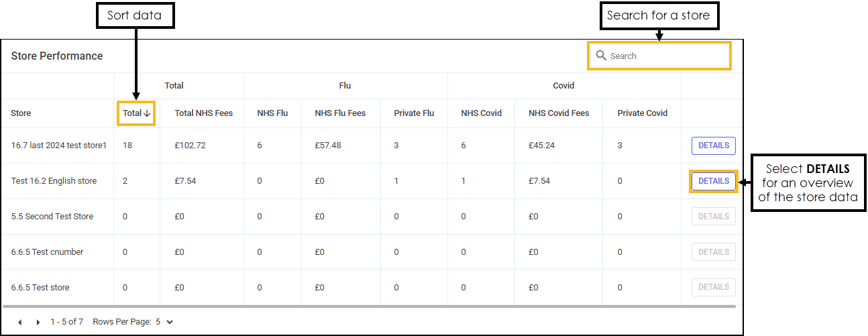Sort by NHS Covid Fees column
This screenshot has height=336, width=868.
pos(559,113)
